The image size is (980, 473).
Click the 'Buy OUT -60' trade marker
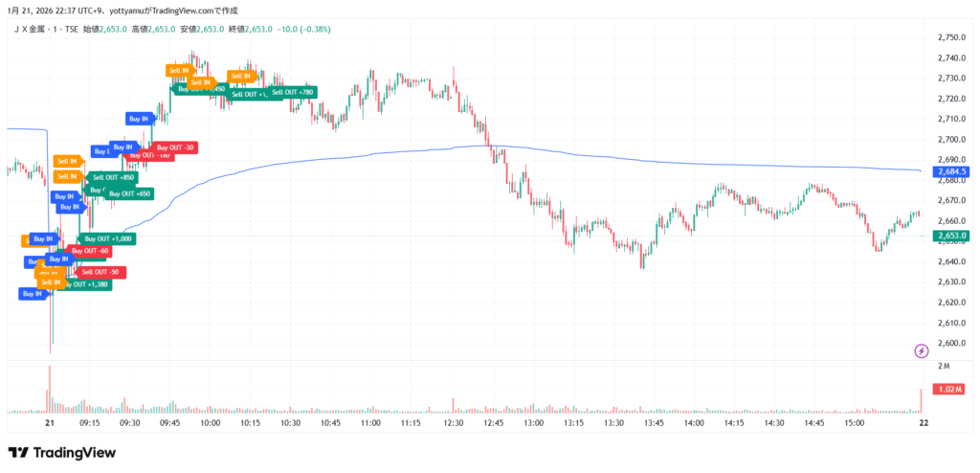click(x=93, y=251)
